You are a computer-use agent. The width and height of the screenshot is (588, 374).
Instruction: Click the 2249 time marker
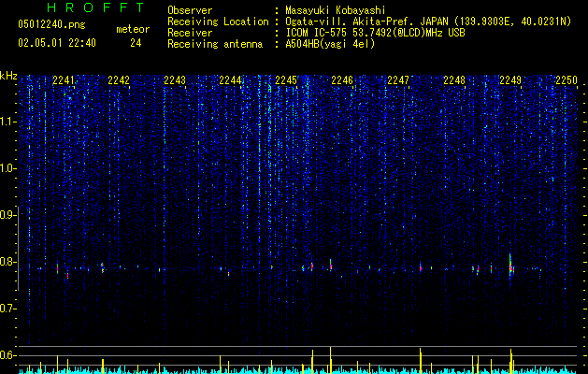click(510, 80)
